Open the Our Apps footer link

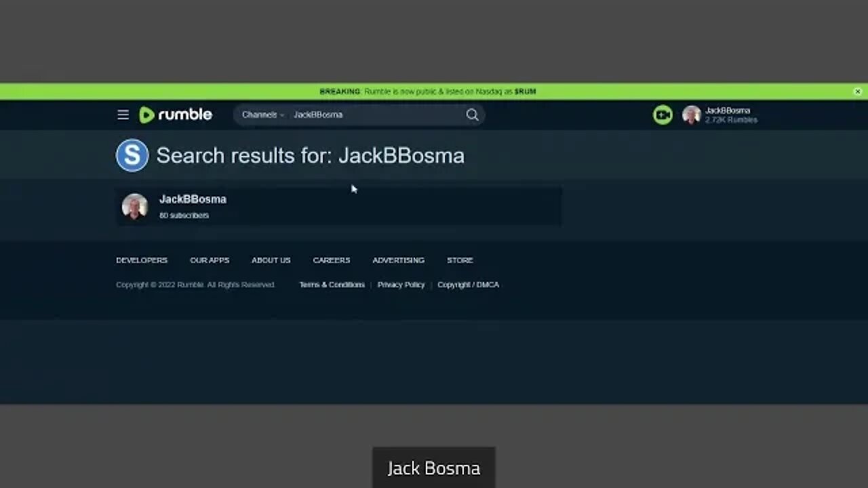point(210,260)
